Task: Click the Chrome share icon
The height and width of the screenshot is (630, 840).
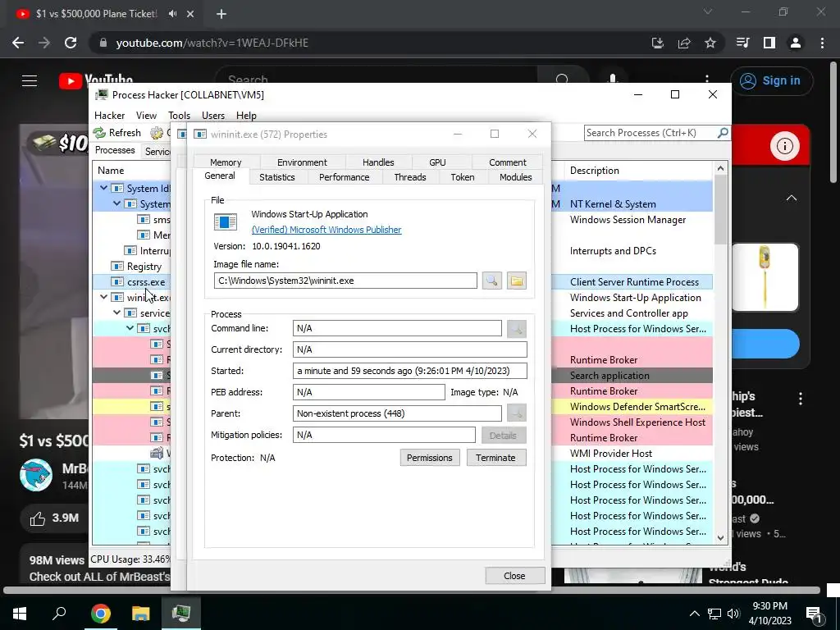Action: pos(684,43)
